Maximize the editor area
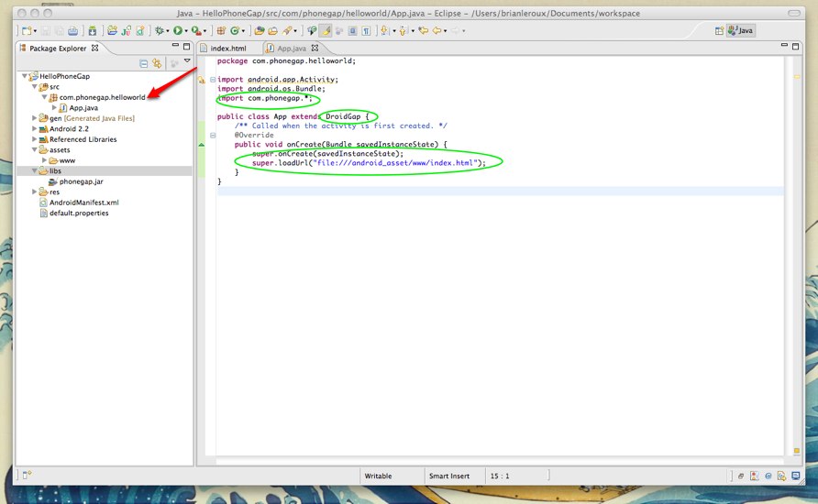The width and height of the screenshot is (818, 504). click(x=796, y=47)
